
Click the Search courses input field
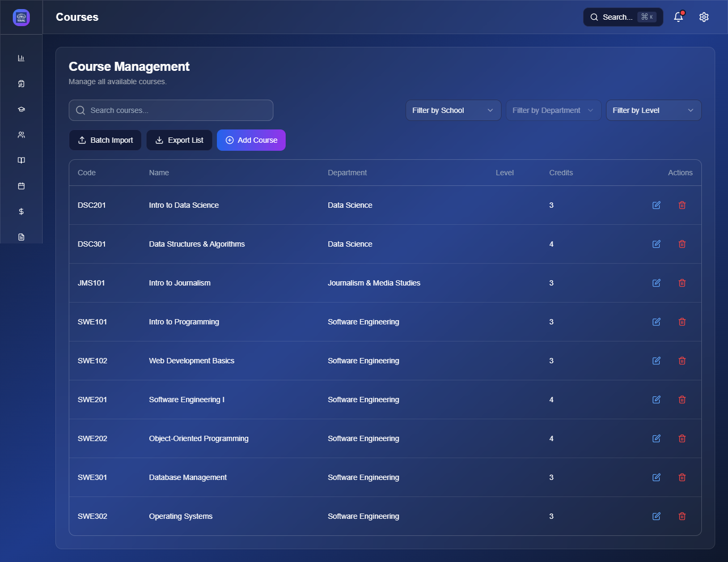(x=171, y=110)
